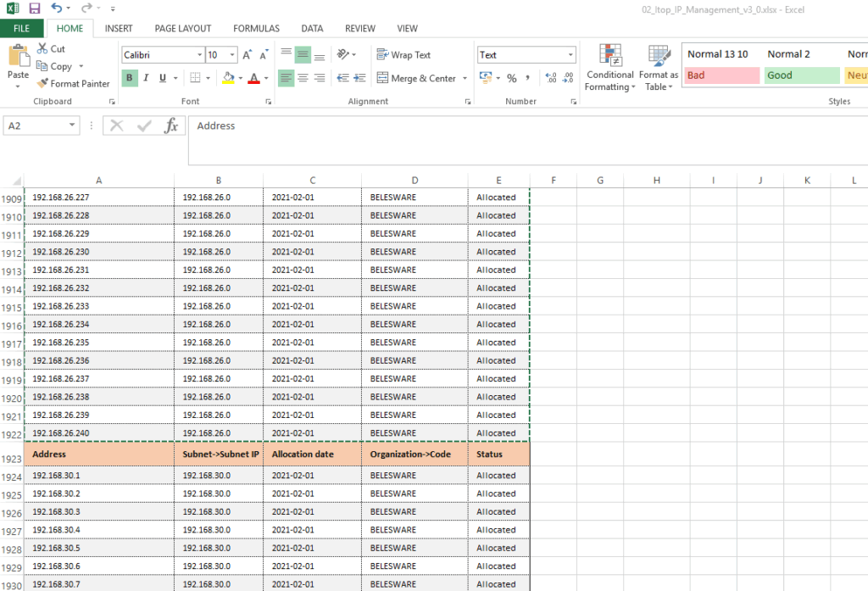Click the Save icon in quick access toolbar
868x591 pixels.
[35, 8]
